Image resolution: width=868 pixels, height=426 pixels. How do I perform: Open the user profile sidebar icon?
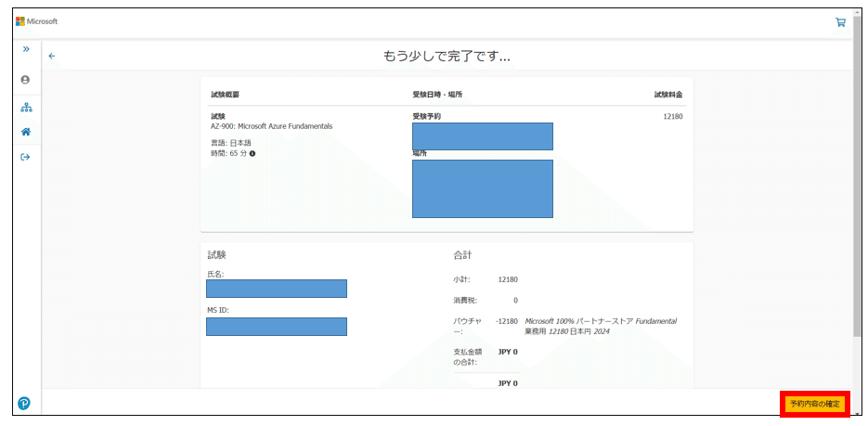click(25, 80)
